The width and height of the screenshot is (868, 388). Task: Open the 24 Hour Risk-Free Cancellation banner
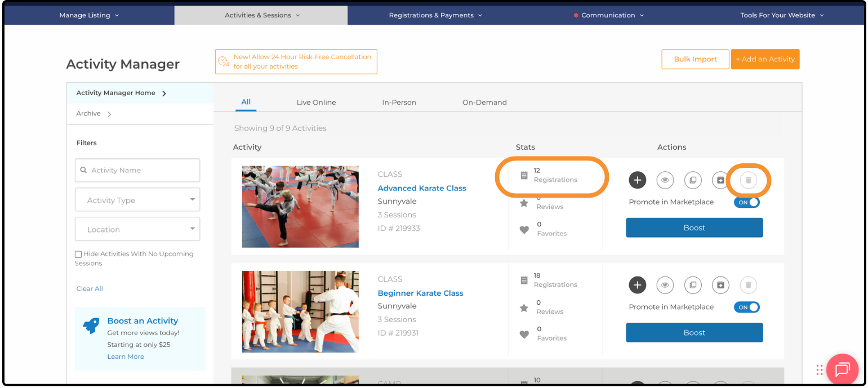(x=296, y=61)
